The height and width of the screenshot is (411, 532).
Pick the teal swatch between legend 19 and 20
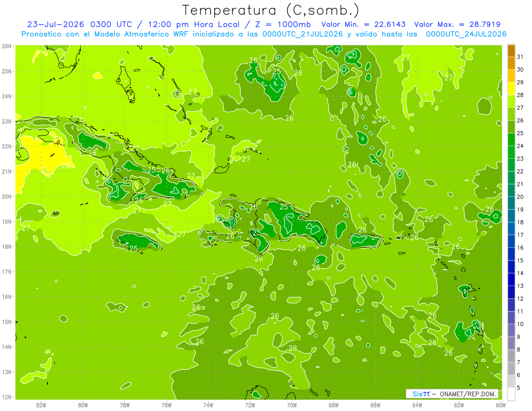tap(511, 203)
